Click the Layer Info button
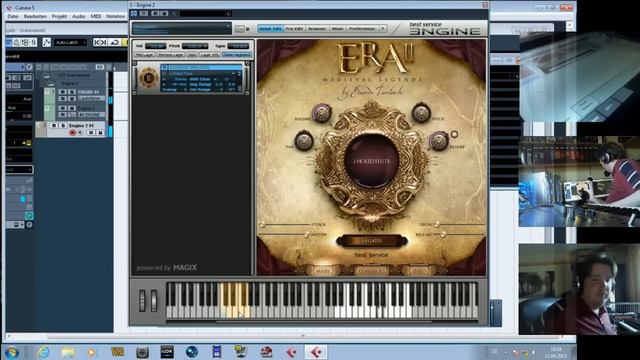Image resolution: width=640 pixels, height=360 pixels. (210, 55)
